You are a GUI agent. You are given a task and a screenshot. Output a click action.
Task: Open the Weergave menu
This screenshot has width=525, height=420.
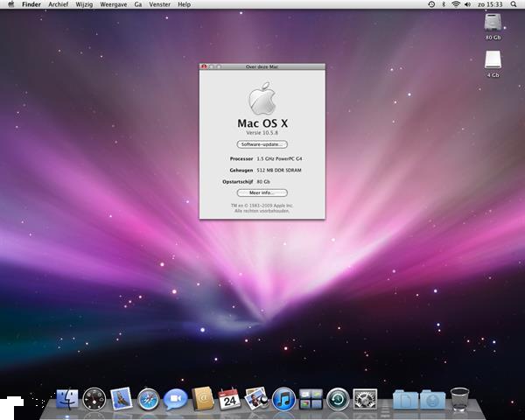click(114, 4)
